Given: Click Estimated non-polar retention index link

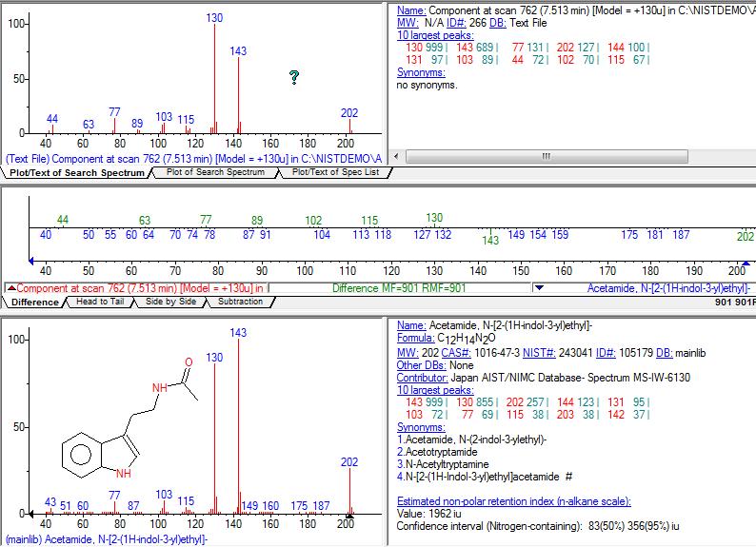Looking at the screenshot, I should pyautogui.click(x=513, y=500).
